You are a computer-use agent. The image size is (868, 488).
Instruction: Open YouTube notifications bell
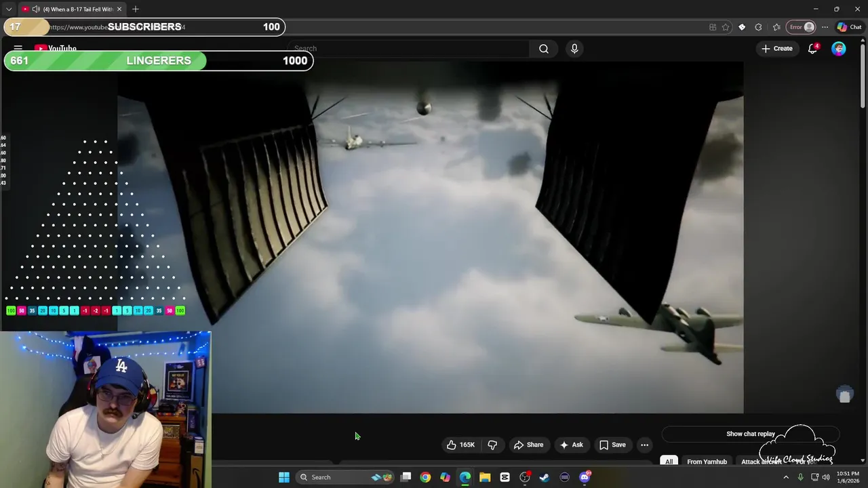812,49
